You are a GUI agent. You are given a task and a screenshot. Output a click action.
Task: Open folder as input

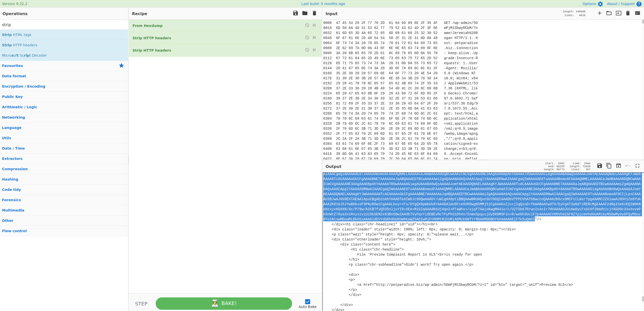609,13
